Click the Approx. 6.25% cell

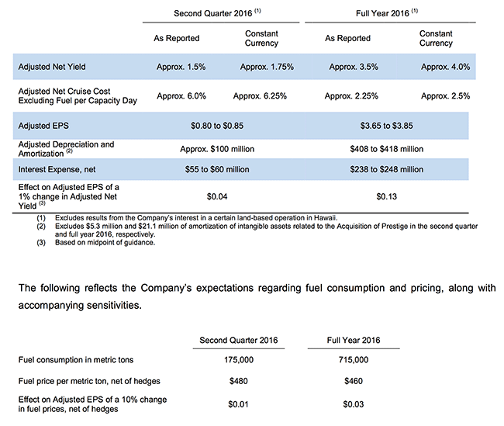tap(263, 96)
